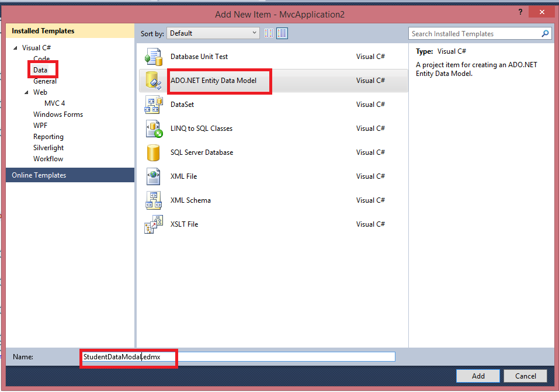The width and height of the screenshot is (559, 392).
Task: Select the Database Unit Test template name
Action: pos(199,56)
